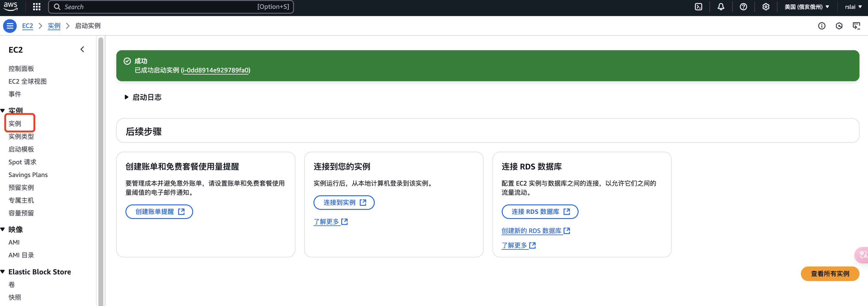Open the help question mark icon
Viewport: 868px width, 306px height.
click(743, 7)
